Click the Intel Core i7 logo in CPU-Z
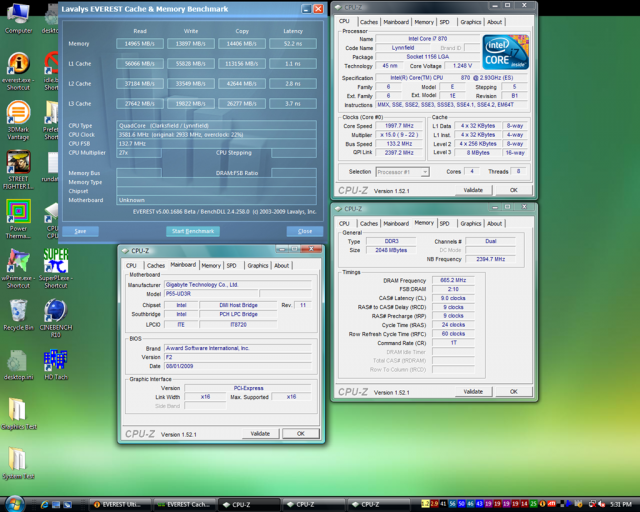Screen dimensions: 640x512 505,52
